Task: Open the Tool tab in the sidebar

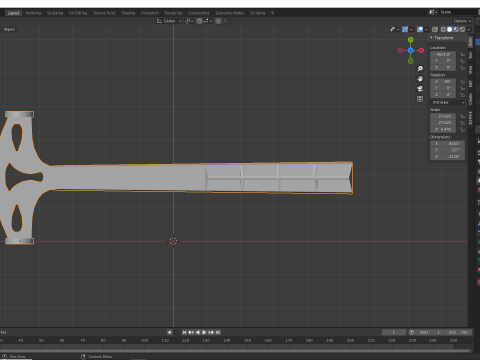Action: tap(470, 55)
